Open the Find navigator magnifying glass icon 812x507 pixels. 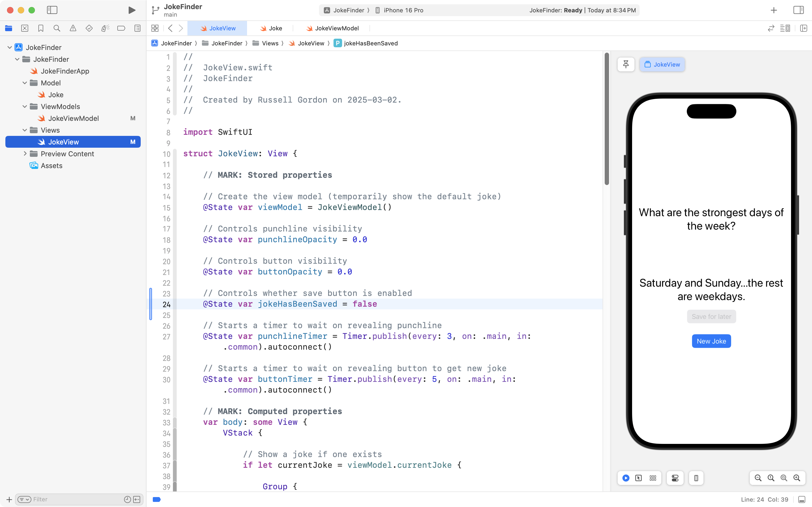tap(57, 28)
